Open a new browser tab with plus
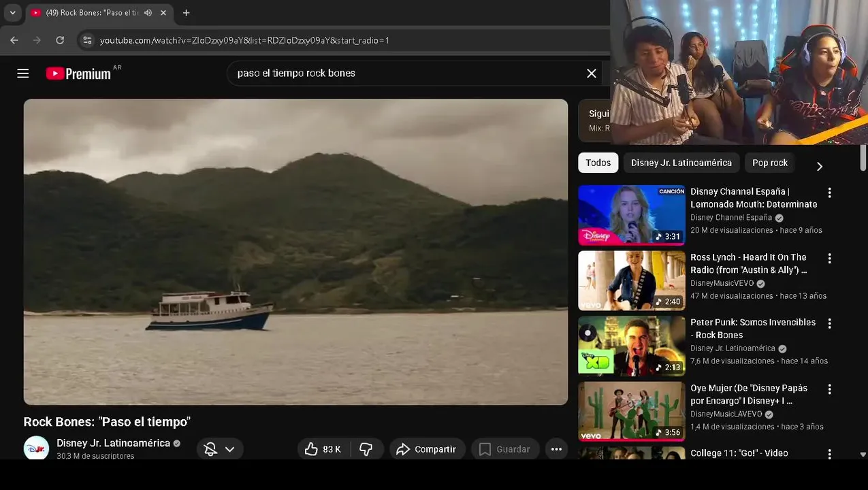Screen dimensions: 868x490 click(x=186, y=12)
